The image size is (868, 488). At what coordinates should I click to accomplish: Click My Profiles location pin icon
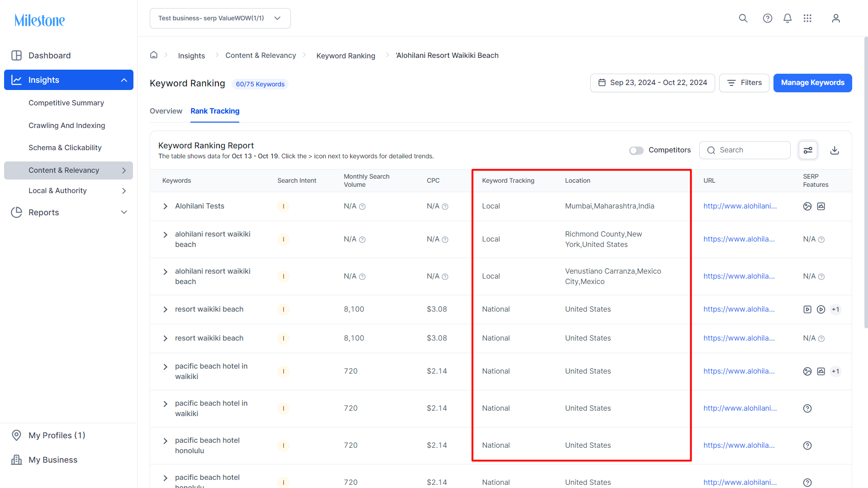click(16, 435)
